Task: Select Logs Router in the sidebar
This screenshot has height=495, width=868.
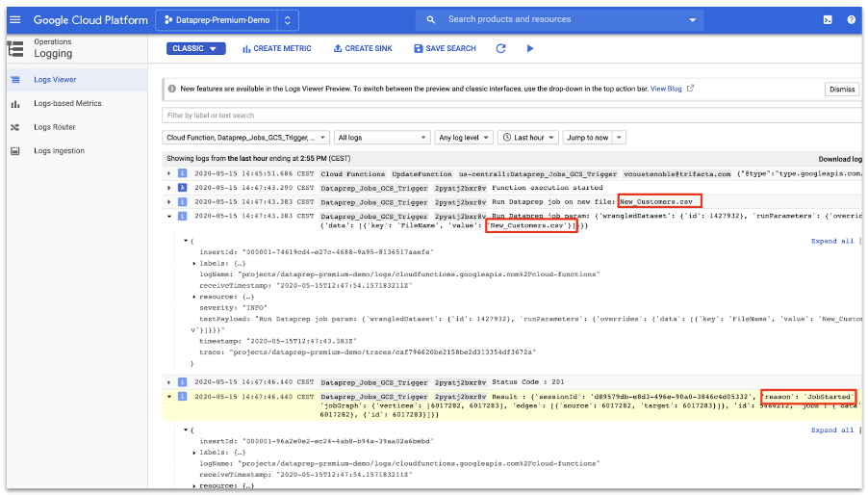Action: coord(77,127)
